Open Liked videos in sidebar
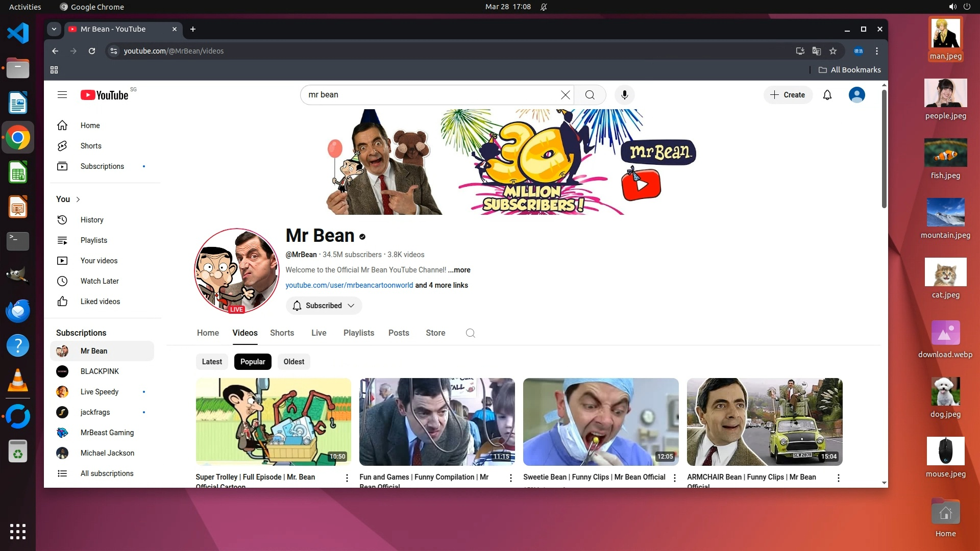This screenshot has width=980, height=551. coord(100,302)
